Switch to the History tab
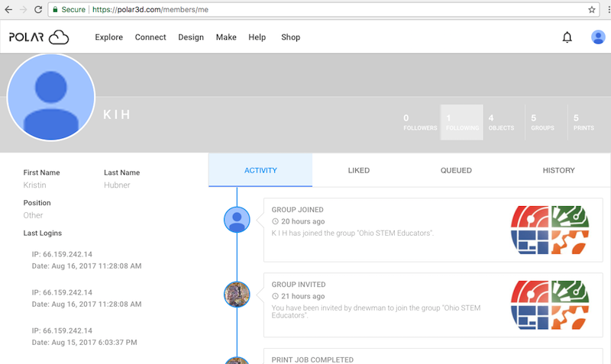 (x=558, y=170)
